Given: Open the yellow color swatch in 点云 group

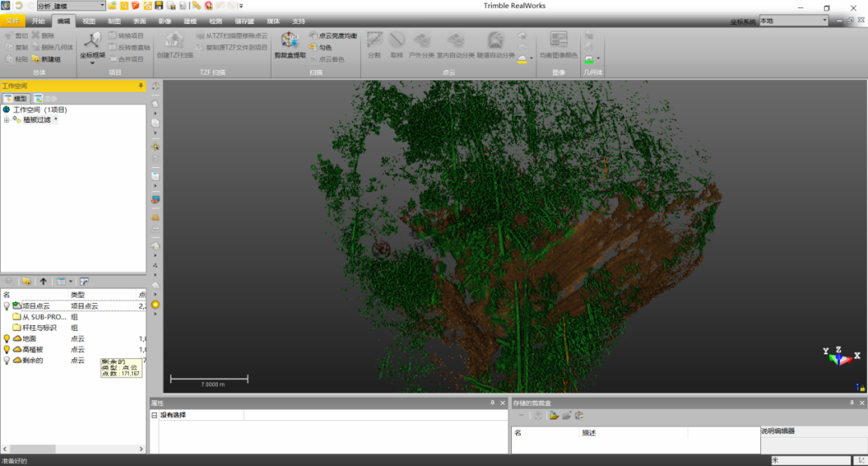Looking at the screenshot, I should (522, 57).
